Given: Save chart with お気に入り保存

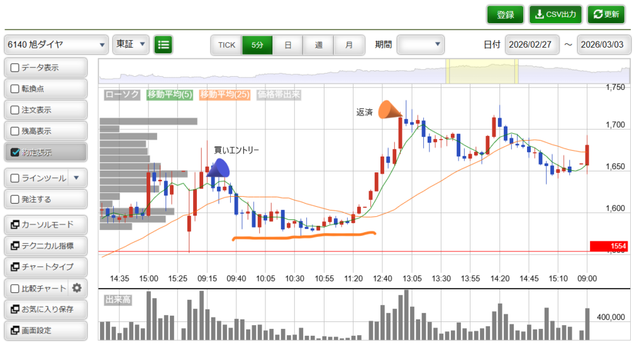Looking at the screenshot, I should point(45,309).
